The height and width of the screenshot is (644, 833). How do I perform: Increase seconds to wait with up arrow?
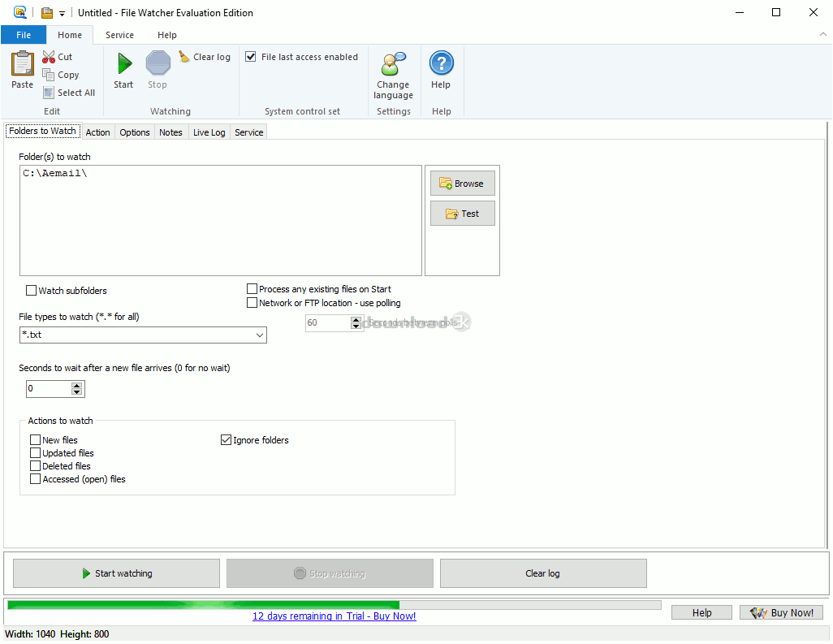(77, 385)
